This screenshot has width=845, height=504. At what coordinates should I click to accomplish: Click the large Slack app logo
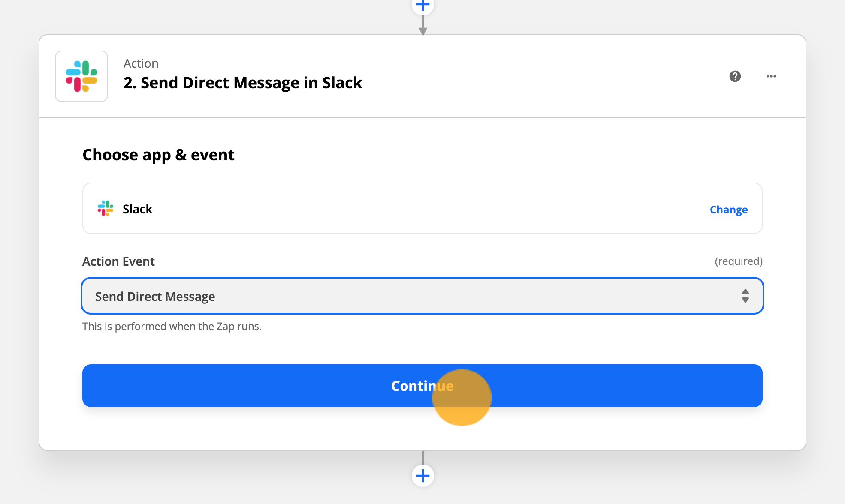[81, 76]
